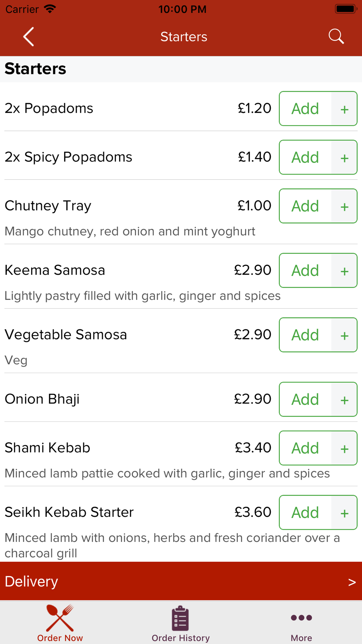This screenshot has width=362, height=644.
Task: Select the Order Now fork and spoon icon
Action: point(60,618)
